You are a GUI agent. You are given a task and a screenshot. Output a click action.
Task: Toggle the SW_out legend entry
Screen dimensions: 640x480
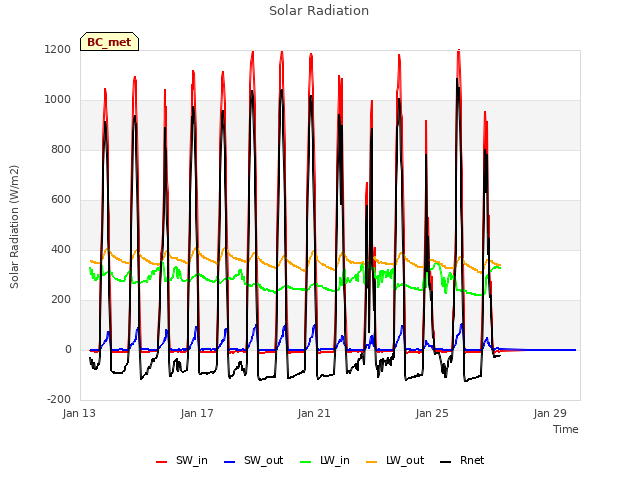tap(253, 460)
